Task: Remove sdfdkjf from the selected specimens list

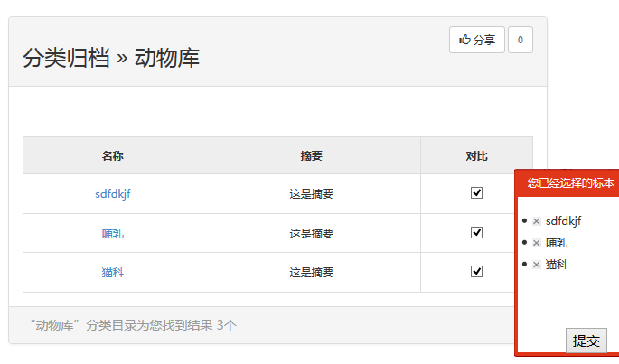Action: (x=536, y=221)
